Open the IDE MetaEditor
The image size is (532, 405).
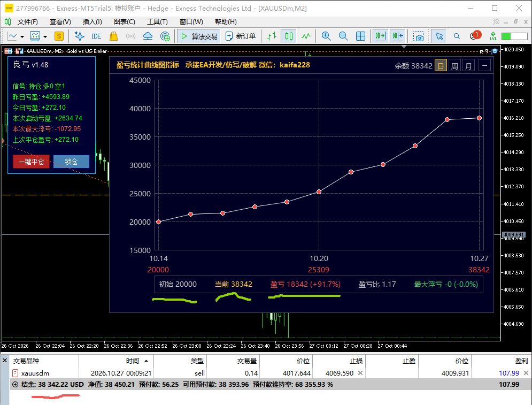coord(96,36)
